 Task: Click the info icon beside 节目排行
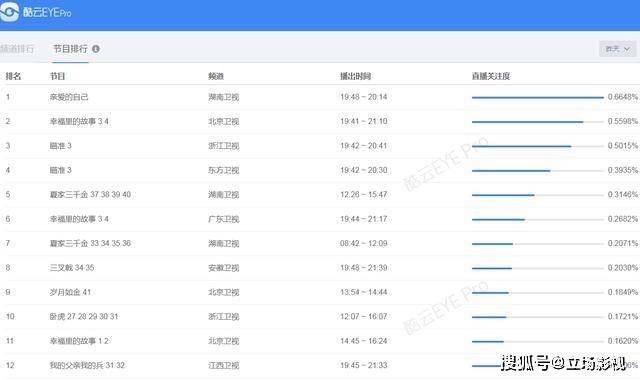click(96, 49)
